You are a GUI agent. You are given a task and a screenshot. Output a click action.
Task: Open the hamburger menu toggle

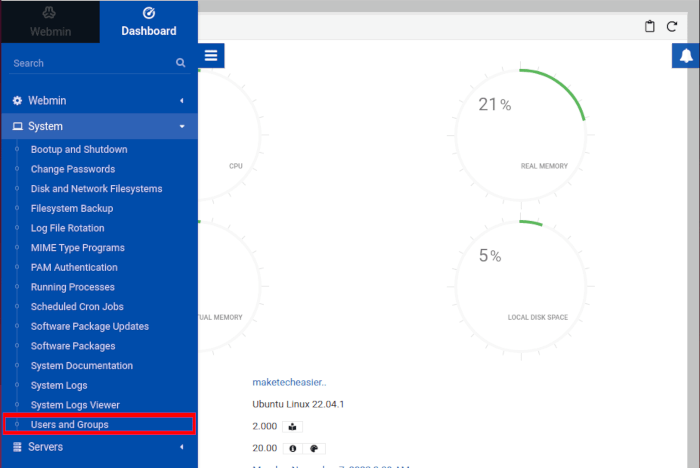[x=211, y=55]
